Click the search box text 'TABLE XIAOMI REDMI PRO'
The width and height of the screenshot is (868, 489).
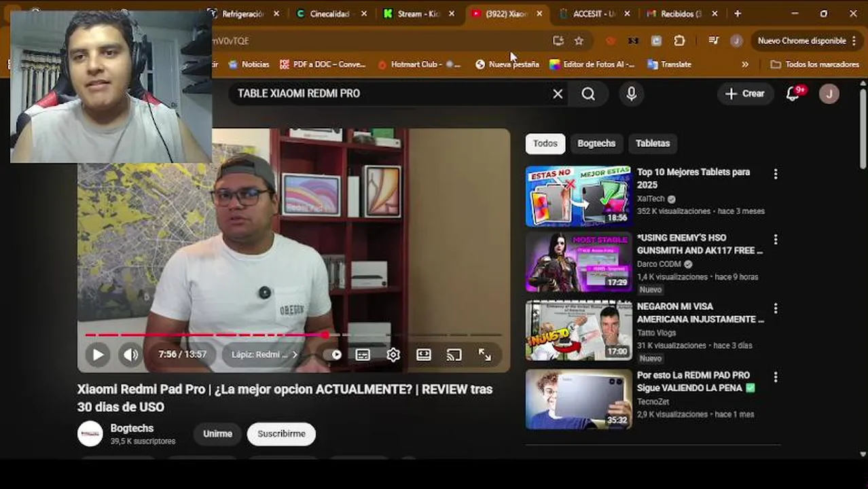(x=299, y=94)
